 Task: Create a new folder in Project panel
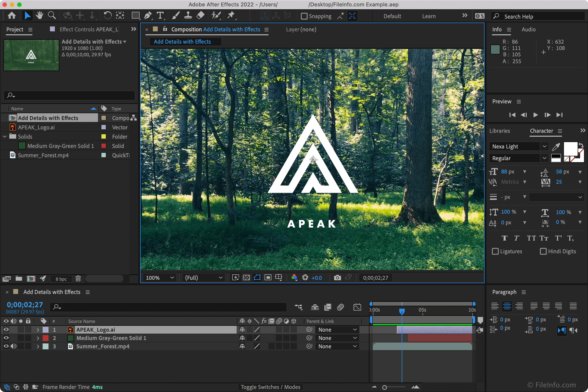point(19,279)
